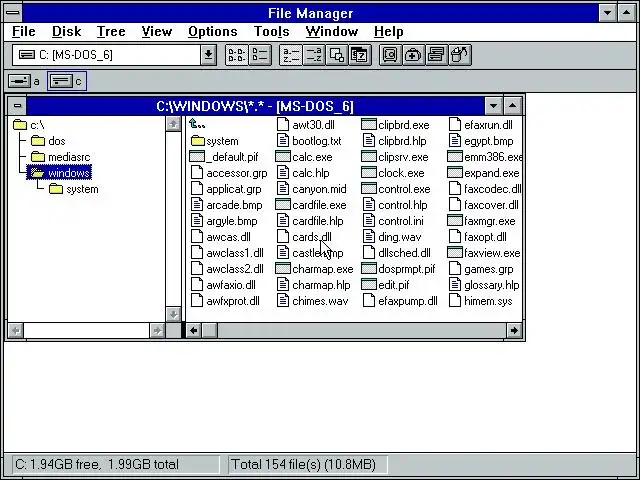This screenshot has height=480, width=640.
Task: Select the system folder in file list
Action: [x=215, y=141]
